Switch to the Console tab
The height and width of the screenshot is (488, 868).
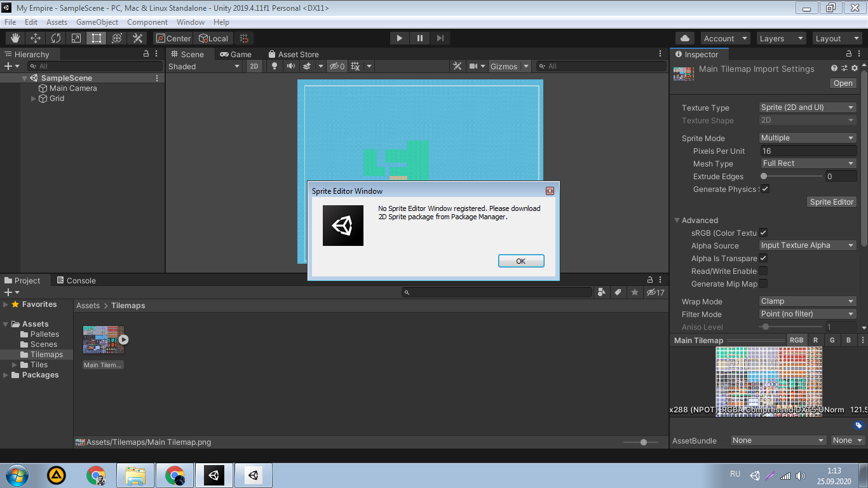tap(76, 280)
